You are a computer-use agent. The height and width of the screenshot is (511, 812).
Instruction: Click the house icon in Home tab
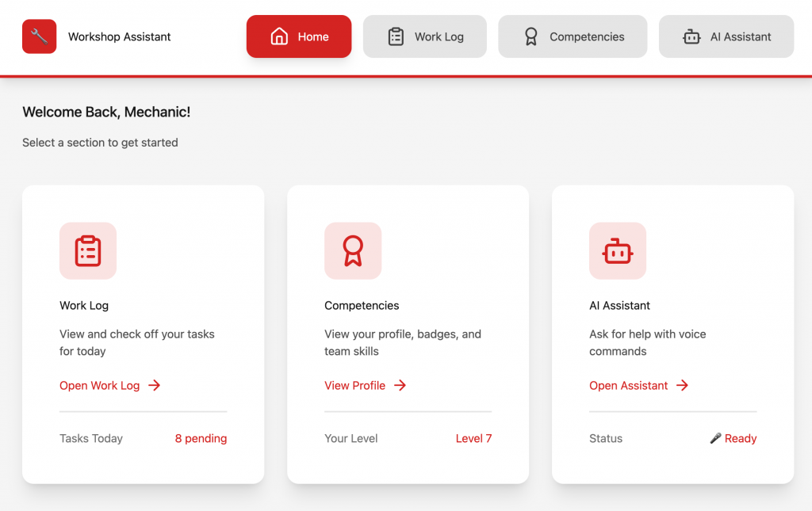pos(279,36)
